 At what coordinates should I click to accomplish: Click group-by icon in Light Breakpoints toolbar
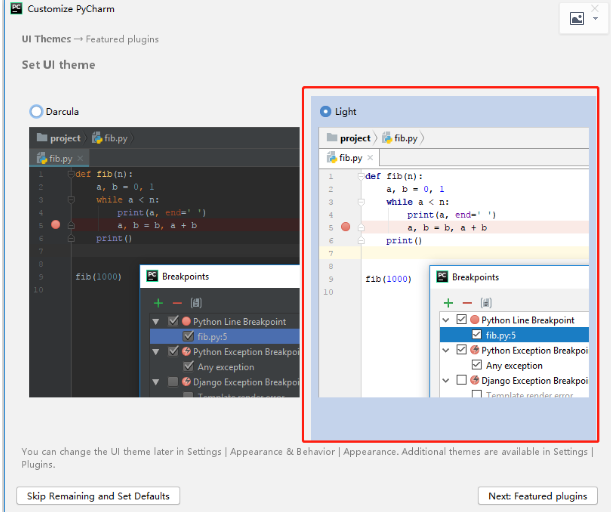click(486, 303)
